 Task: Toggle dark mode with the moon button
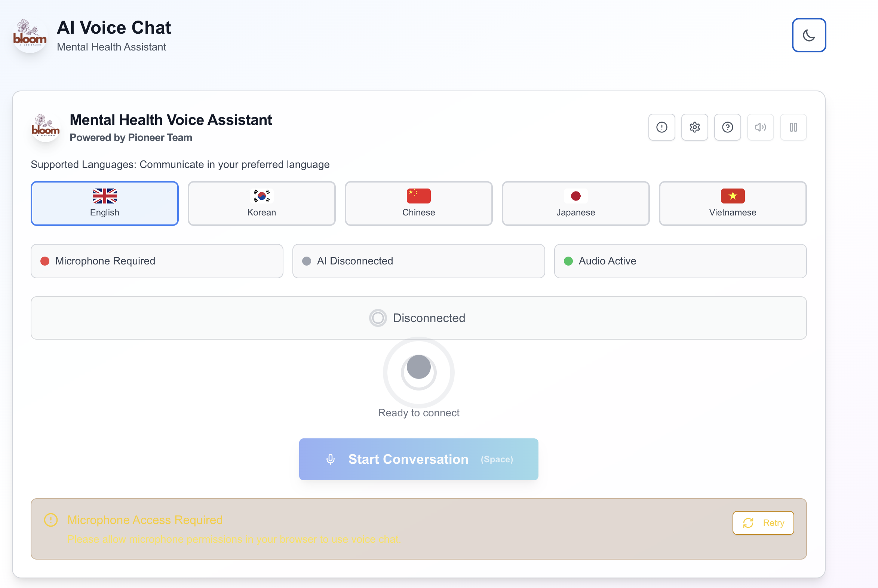point(809,35)
